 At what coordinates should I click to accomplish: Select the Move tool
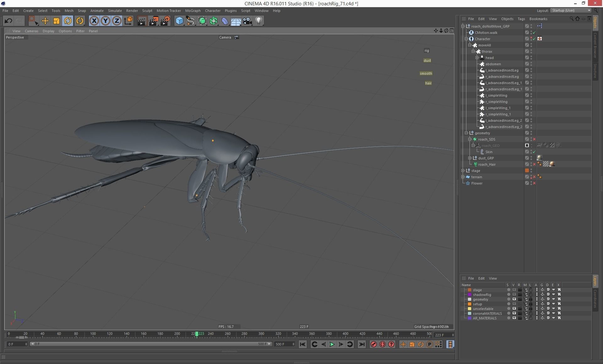(x=45, y=21)
